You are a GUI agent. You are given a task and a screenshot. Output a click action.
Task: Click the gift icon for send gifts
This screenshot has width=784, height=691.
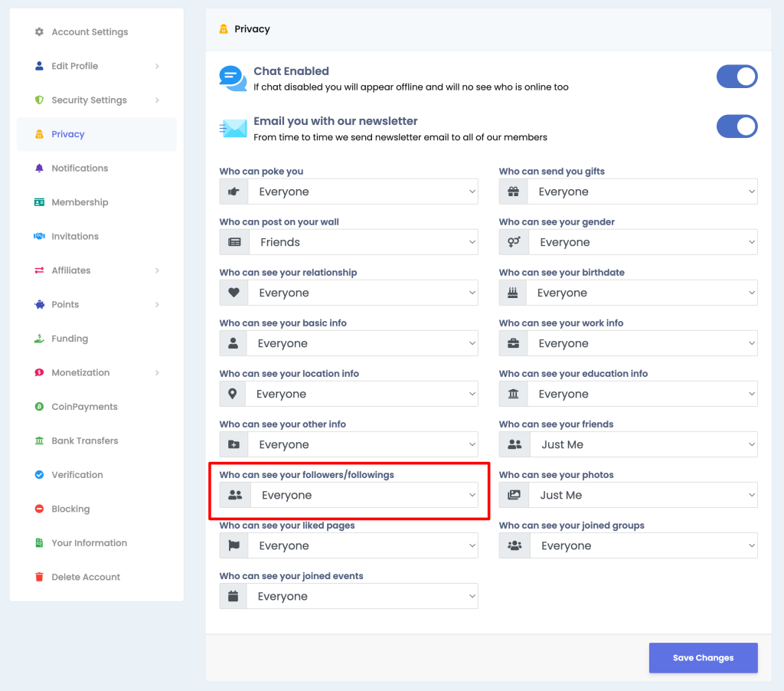[x=513, y=192]
